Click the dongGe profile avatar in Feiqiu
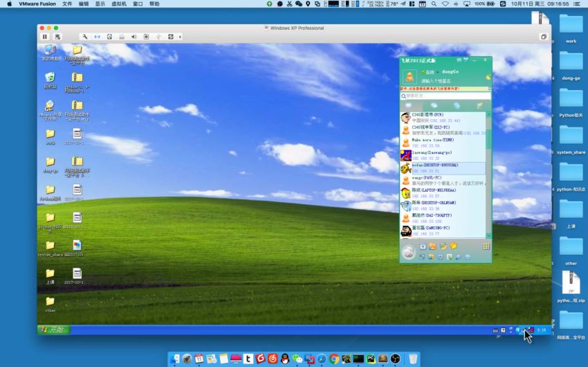Viewport: 588px width, 367px height. coord(410,77)
